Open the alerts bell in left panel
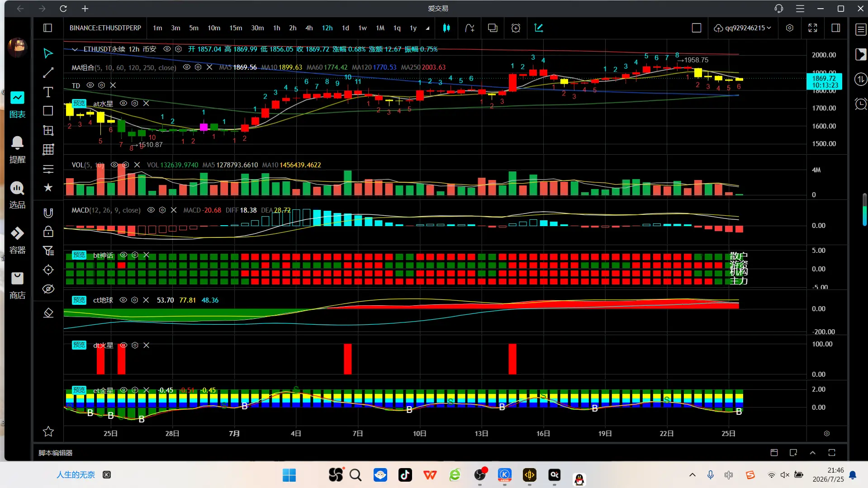Viewport: 868px width, 488px height. pos(17,150)
